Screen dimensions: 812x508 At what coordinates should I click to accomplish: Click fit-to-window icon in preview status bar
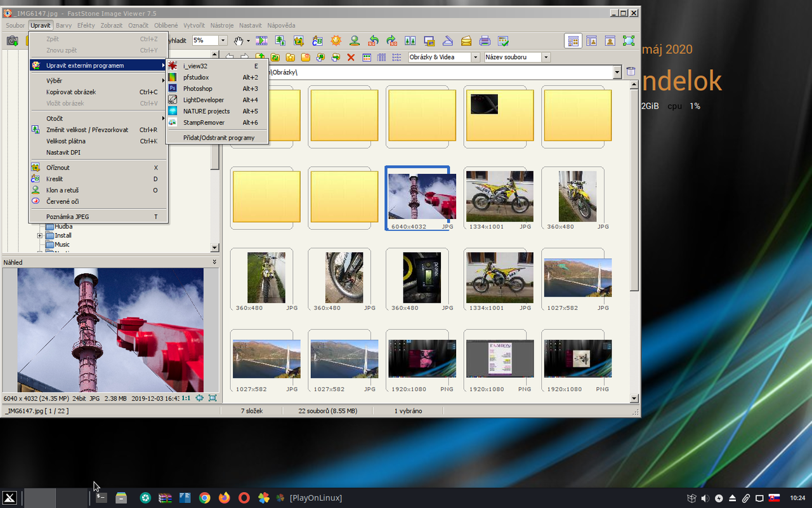click(x=200, y=398)
